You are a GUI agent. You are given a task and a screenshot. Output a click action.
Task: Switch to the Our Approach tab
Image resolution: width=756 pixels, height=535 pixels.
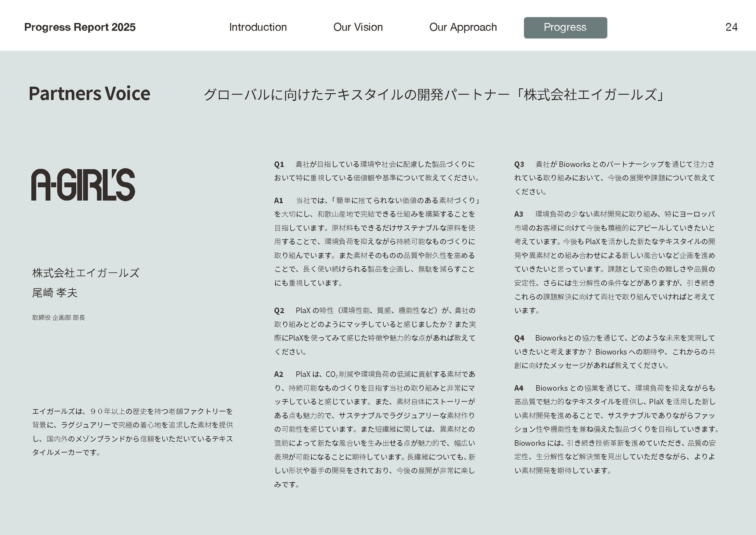(x=463, y=27)
